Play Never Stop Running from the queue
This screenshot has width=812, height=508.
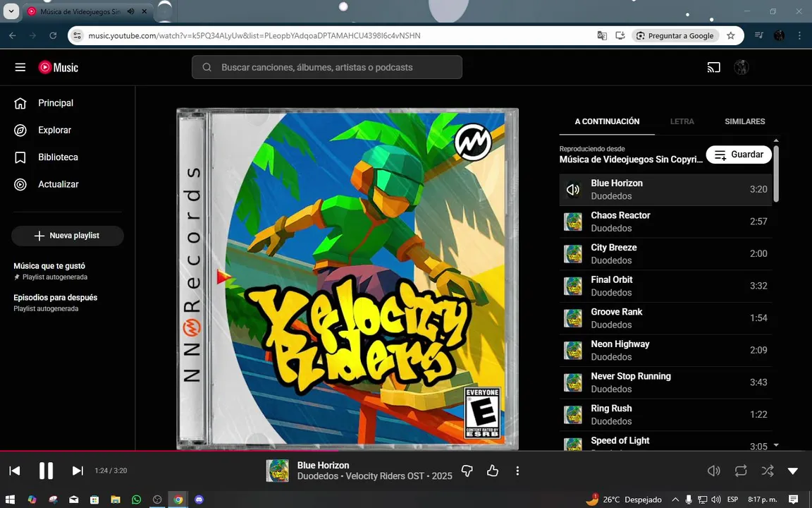(665, 382)
